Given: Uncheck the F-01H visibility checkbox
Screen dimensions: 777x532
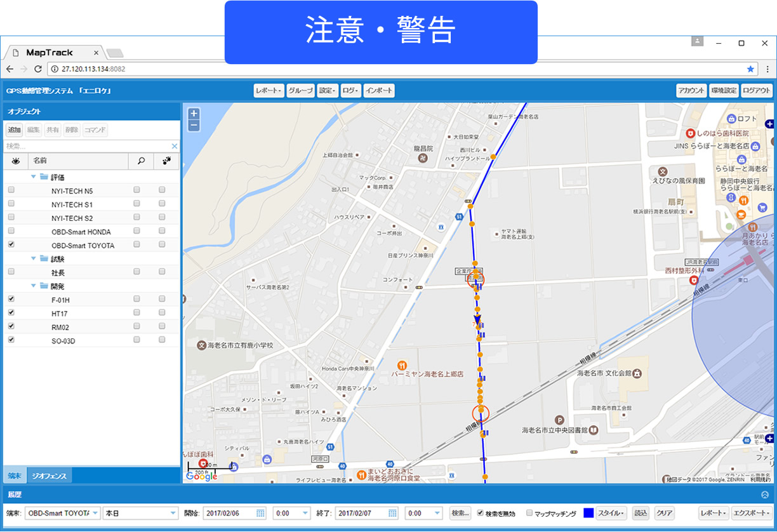Looking at the screenshot, I should tap(11, 299).
